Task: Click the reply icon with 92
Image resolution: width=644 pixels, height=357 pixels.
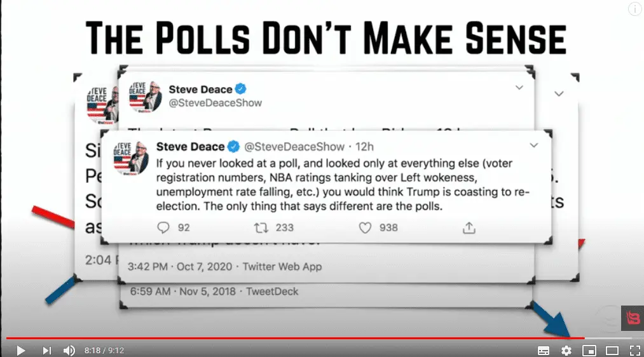Action: click(x=163, y=227)
